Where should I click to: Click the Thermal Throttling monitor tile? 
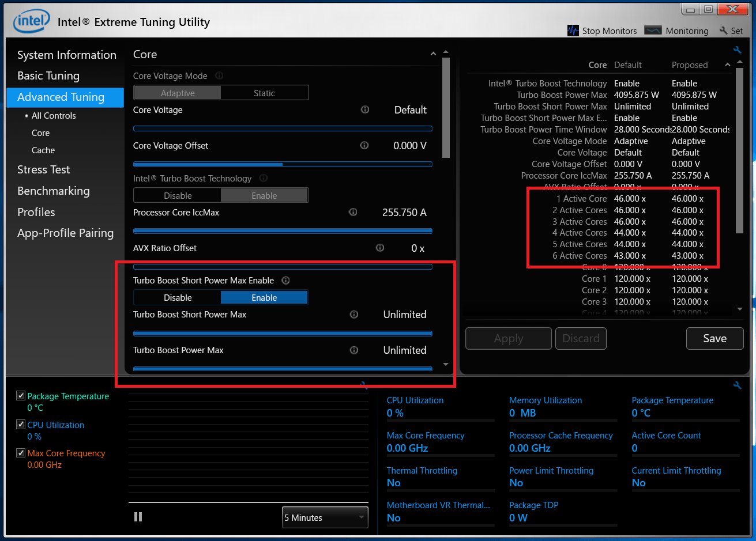(x=441, y=478)
